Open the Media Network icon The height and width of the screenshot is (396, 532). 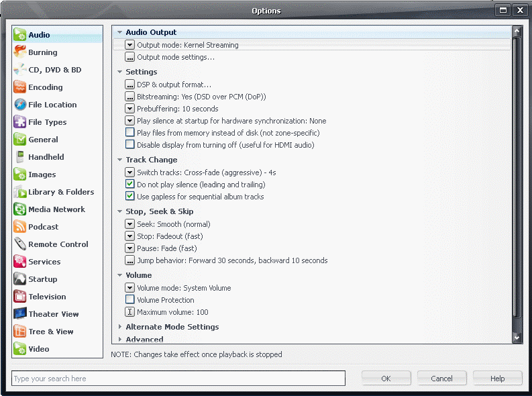pyautogui.click(x=19, y=209)
